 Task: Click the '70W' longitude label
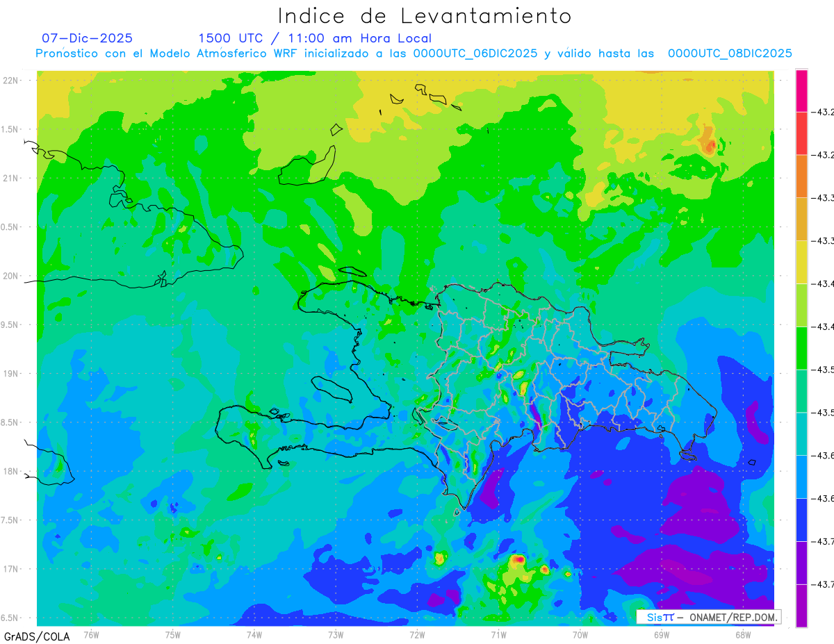click(x=580, y=634)
